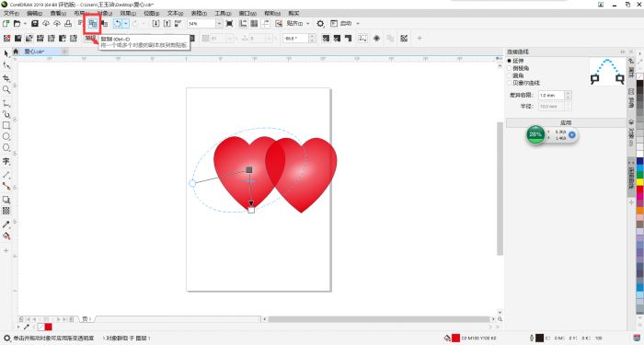Image resolution: width=644 pixels, height=345 pixels.
Task: Select the Zoom magnifier tool
Action: coord(6,89)
